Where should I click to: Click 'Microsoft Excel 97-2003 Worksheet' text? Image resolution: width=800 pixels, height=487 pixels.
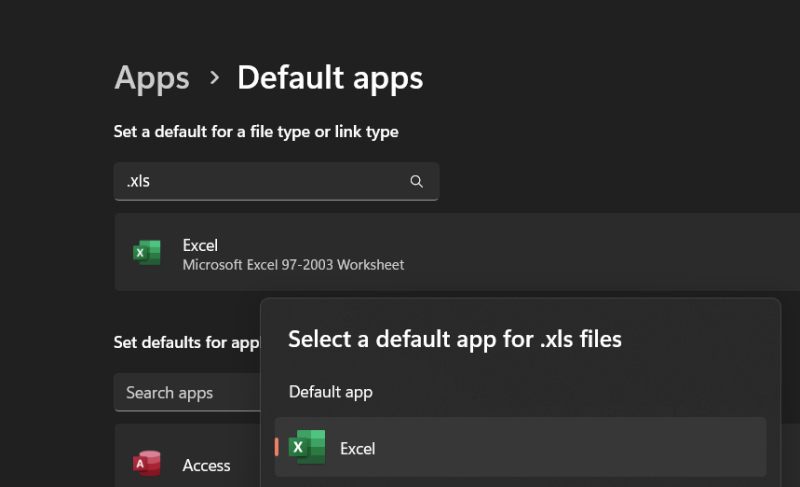[x=293, y=265]
